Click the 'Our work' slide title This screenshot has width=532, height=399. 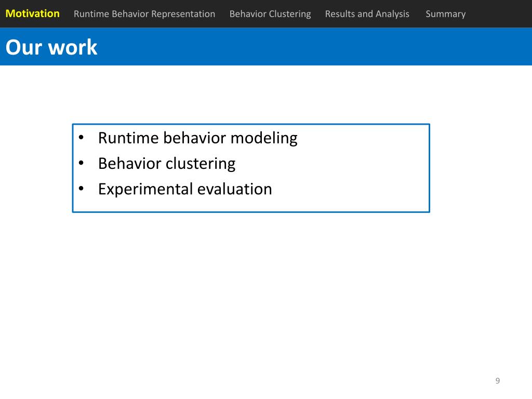point(51,47)
